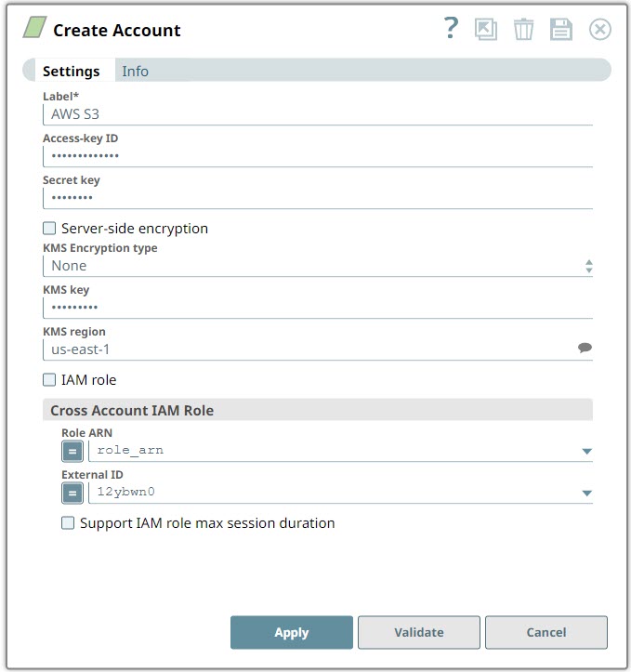The image size is (631, 672).
Task: Click the trash delete icon
Action: (524, 30)
